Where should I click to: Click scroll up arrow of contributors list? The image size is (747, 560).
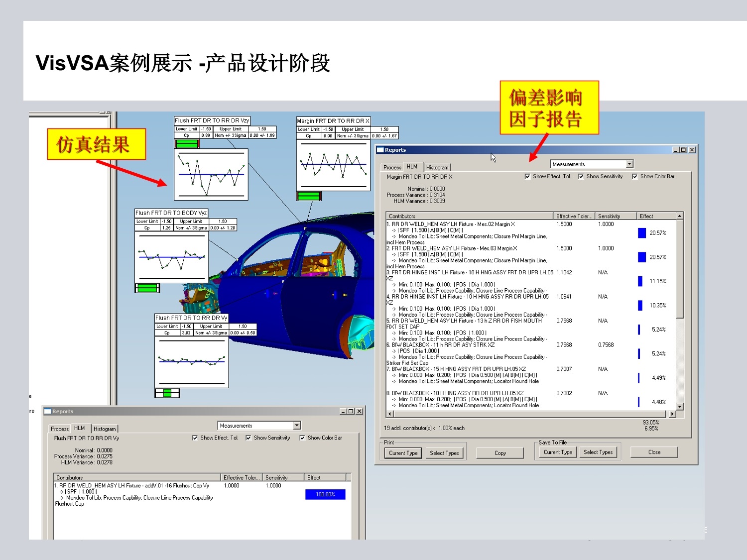point(680,216)
